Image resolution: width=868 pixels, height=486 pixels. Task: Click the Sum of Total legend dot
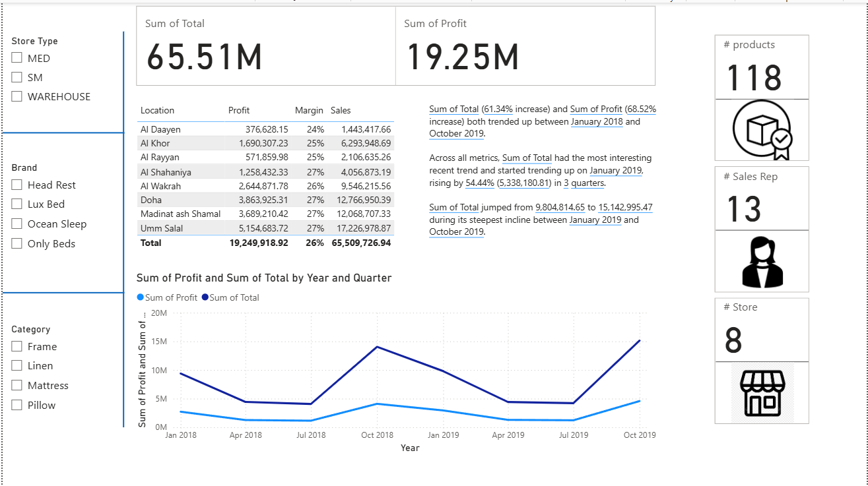(205, 297)
